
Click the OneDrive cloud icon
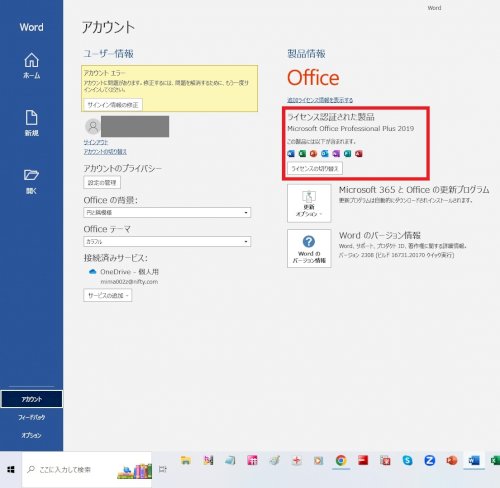(92, 272)
